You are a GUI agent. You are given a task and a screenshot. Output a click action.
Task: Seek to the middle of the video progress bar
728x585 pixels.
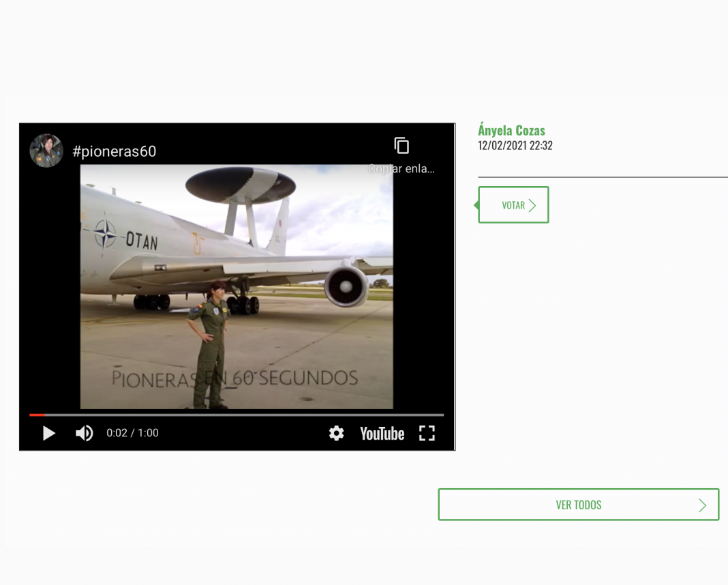coord(237,415)
